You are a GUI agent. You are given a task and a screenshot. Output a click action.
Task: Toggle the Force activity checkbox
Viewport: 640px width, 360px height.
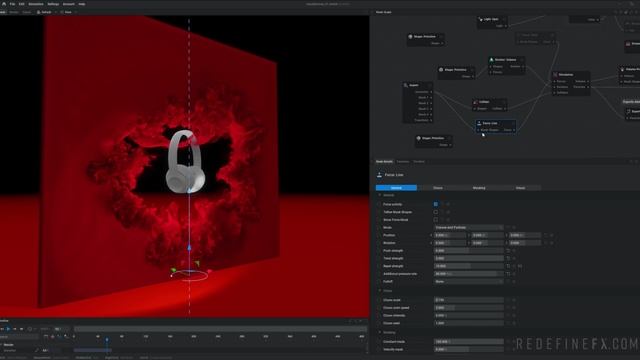tap(436, 204)
